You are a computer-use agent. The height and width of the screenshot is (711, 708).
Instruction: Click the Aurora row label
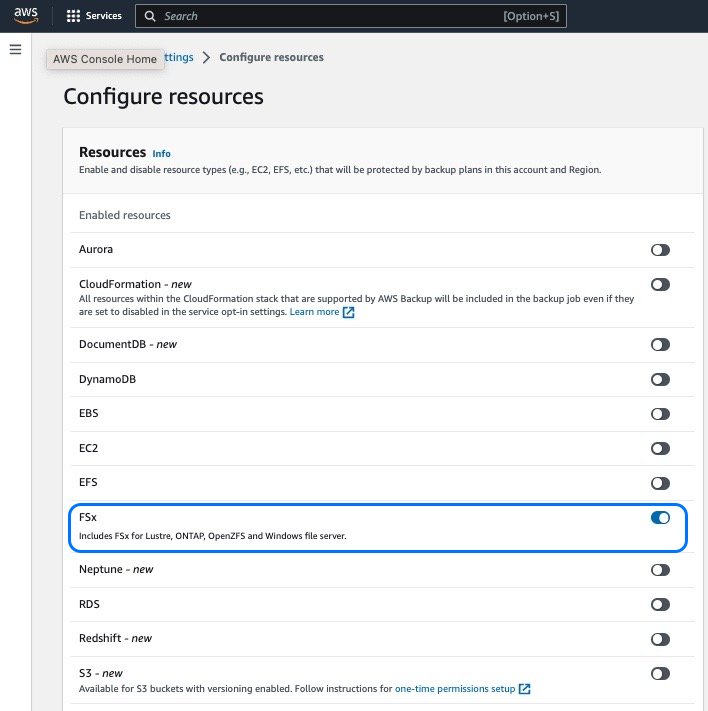point(96,249)
